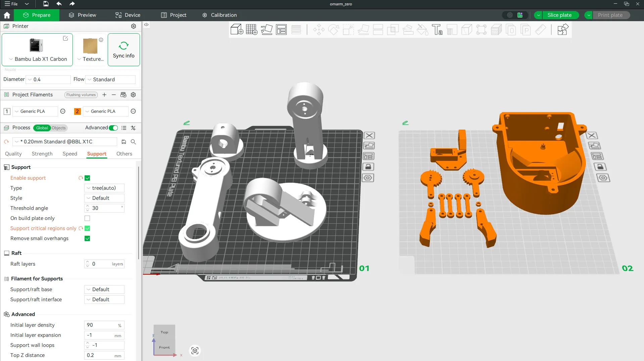The width and height of the screenshot is (644, 361).
Task: Click the Add plate grid icon
Action: [x=252, y=30]
